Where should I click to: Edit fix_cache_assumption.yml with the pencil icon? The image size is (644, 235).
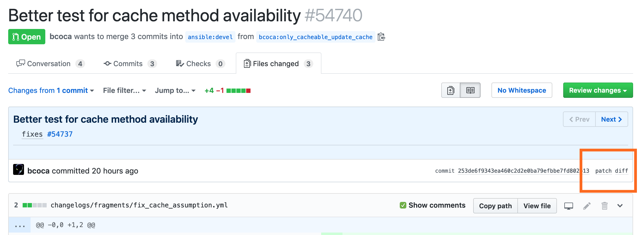pyautogui.click(x=587, y=206)
